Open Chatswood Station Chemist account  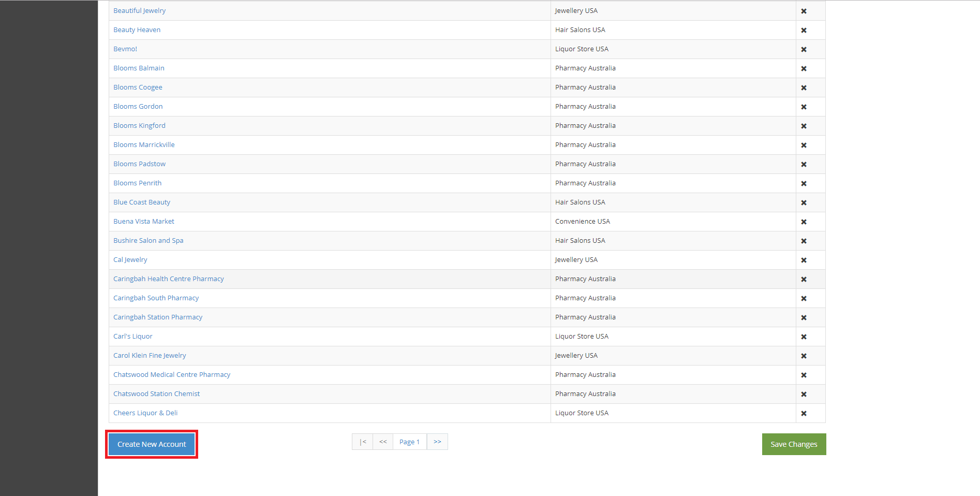pyautogui.click(x=157, y=393)
